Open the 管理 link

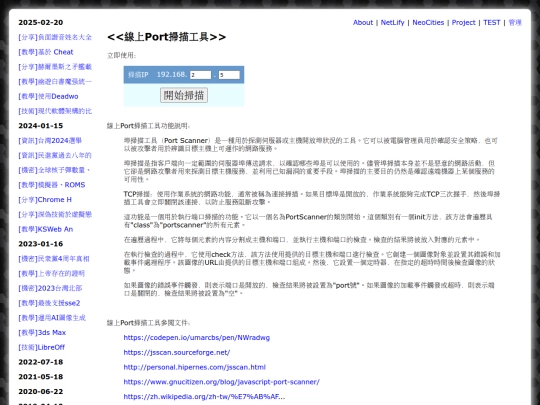pos(515,23)
